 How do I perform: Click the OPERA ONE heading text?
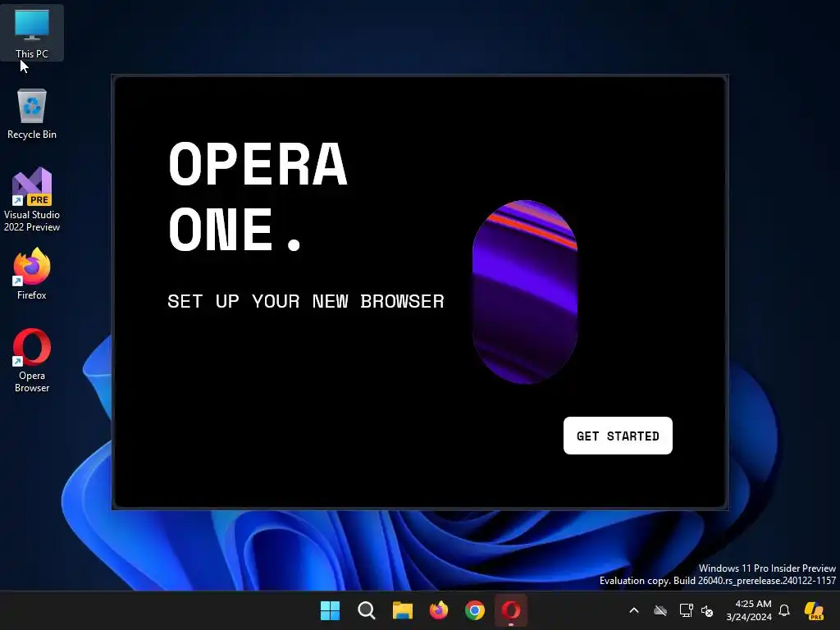258,196
